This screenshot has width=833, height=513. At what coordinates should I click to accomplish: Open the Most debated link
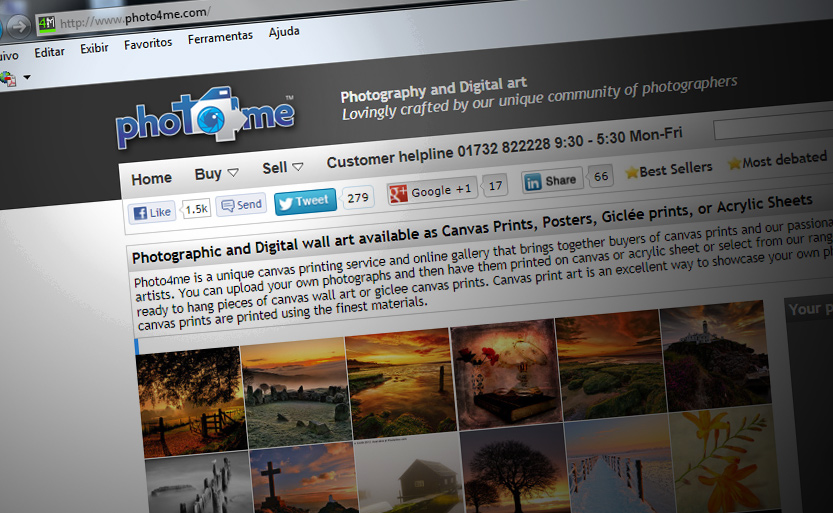click(784, 159)
